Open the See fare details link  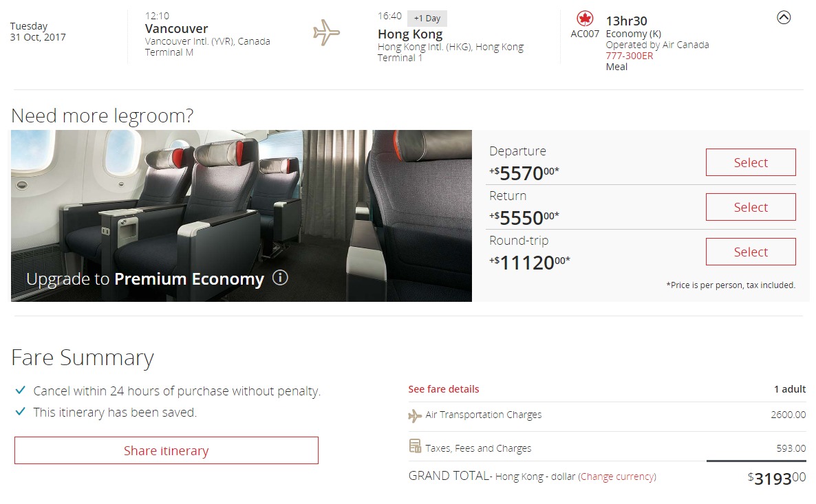click(x=443, y=389)
